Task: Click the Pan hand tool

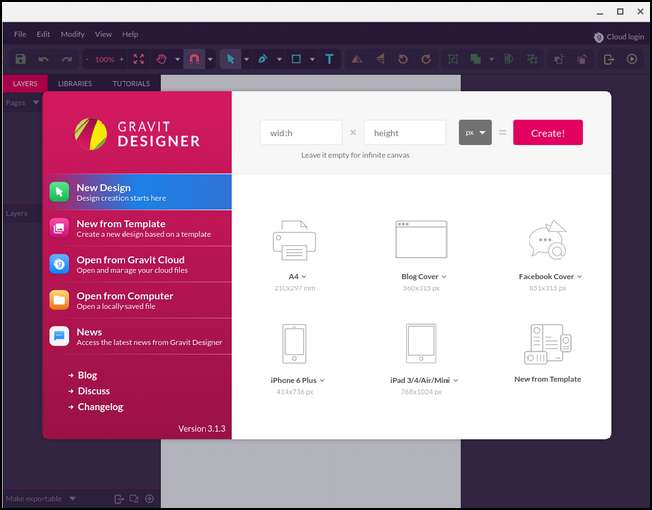Action: pyautogui.click(x=162, y=59)
